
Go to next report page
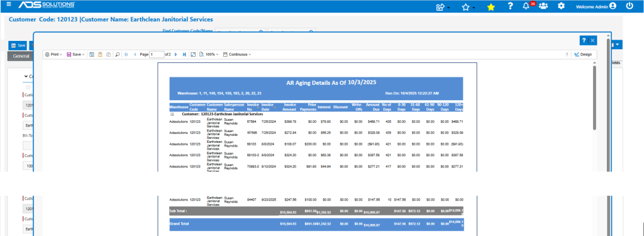[x=176, y=54]
